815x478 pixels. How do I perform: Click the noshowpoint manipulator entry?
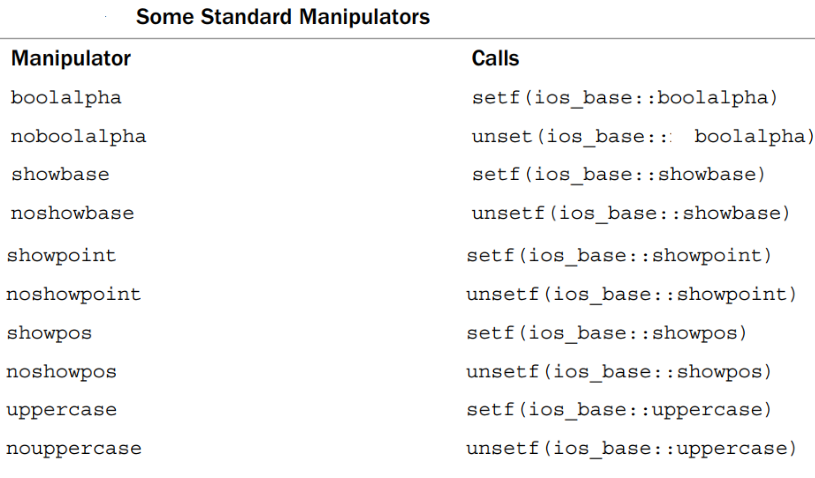point(74,295)
